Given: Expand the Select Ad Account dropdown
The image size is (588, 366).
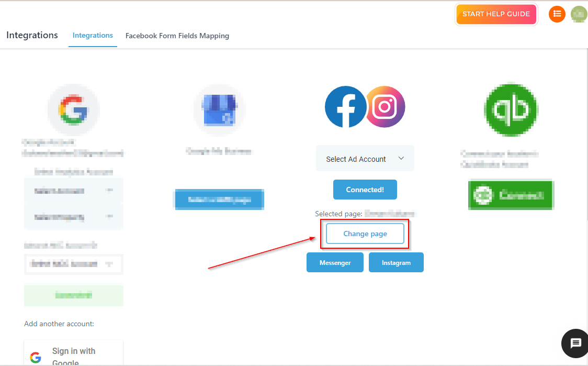Looking at the screenshot, I should click(x=365, y=159).
